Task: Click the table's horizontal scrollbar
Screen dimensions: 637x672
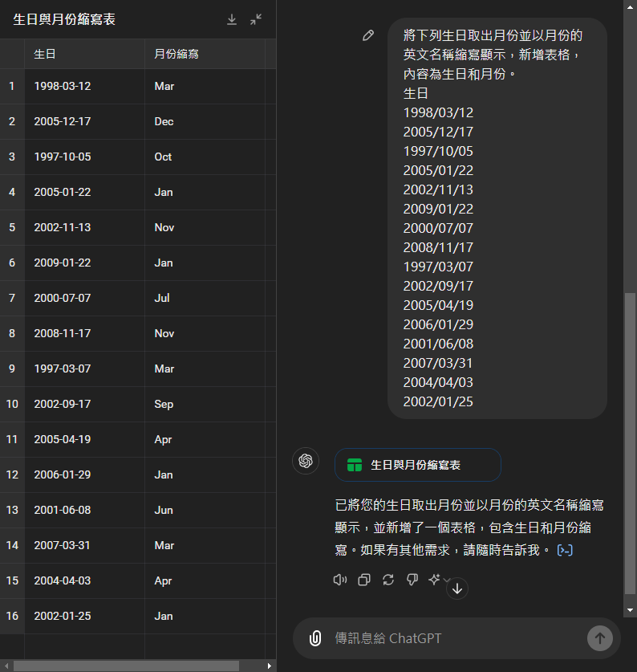Action: point(127,666)
